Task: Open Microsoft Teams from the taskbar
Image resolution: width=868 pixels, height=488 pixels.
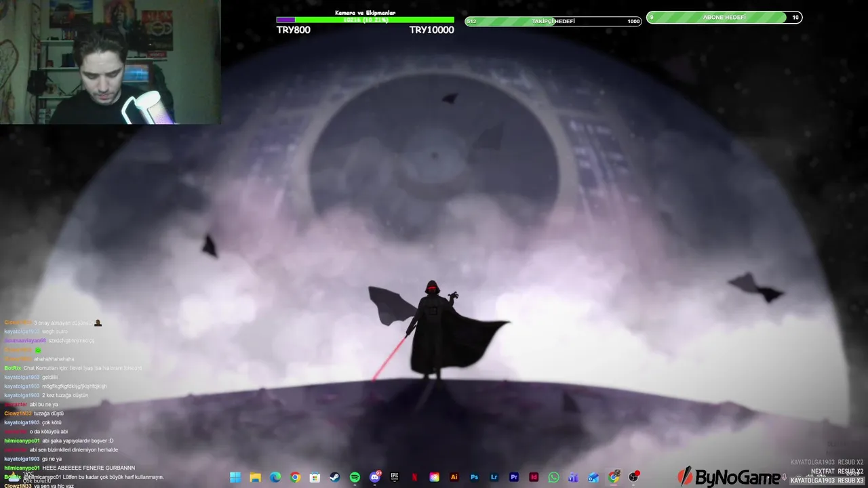Action: (574, 477)
